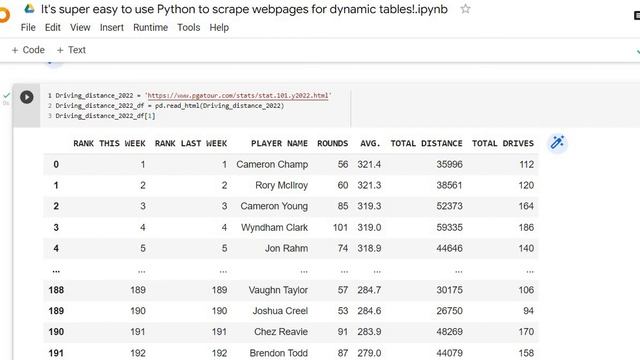Open the table suggestion magic wand
The height and width of the screenshot is (360, 640).
point(557,143)
